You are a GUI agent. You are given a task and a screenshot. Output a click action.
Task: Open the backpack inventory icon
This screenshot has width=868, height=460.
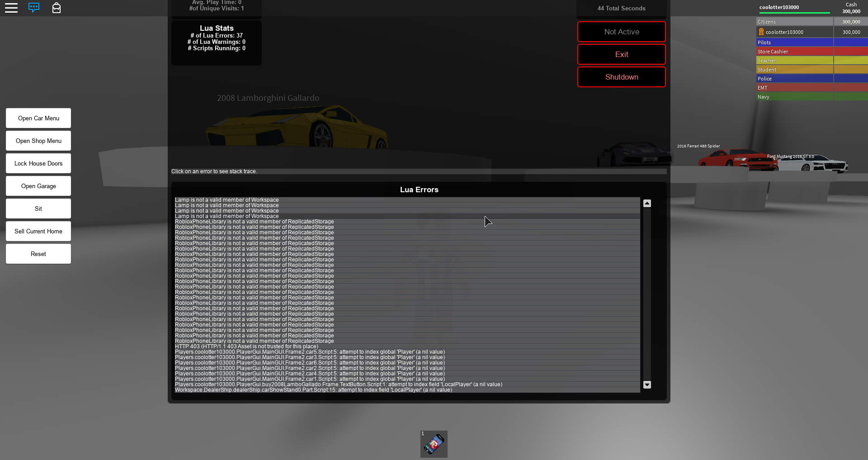tap(57, 8)
